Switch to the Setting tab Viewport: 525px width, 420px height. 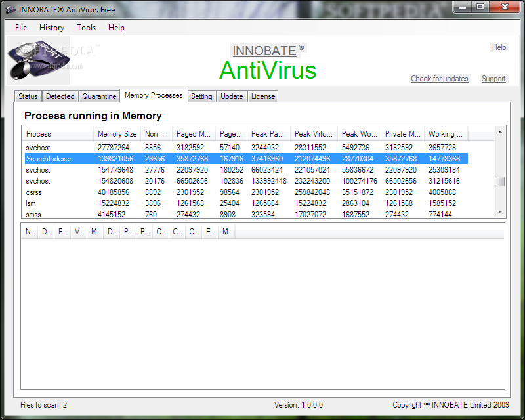tap(201, 96)
